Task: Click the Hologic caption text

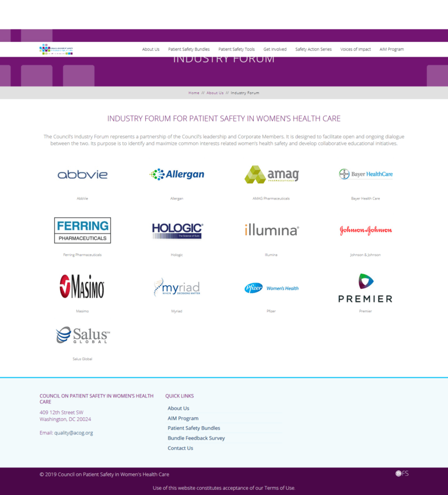Action: (x=177, y=255)
